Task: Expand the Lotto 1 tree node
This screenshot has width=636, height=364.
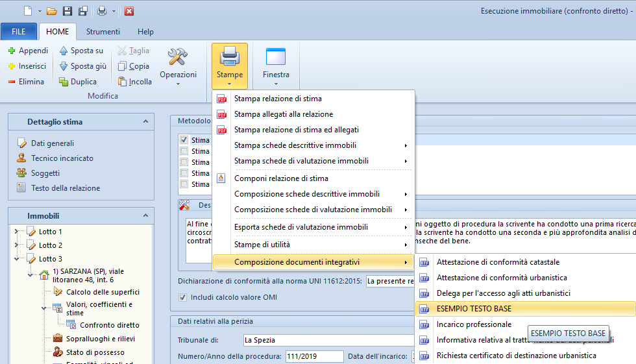Action: tap(16, 232)
